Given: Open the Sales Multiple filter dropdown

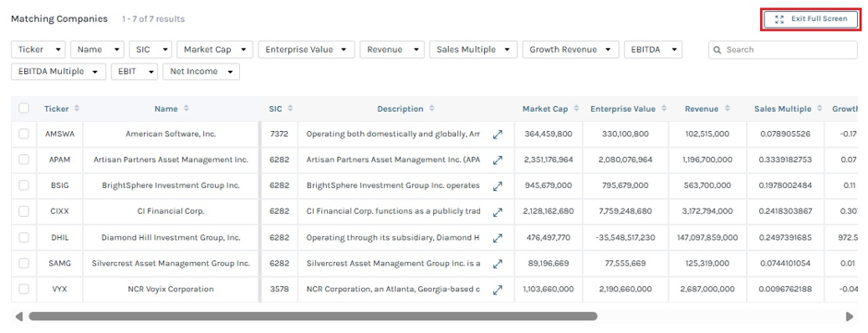Looking at the screenshot, I should point(474,49).
